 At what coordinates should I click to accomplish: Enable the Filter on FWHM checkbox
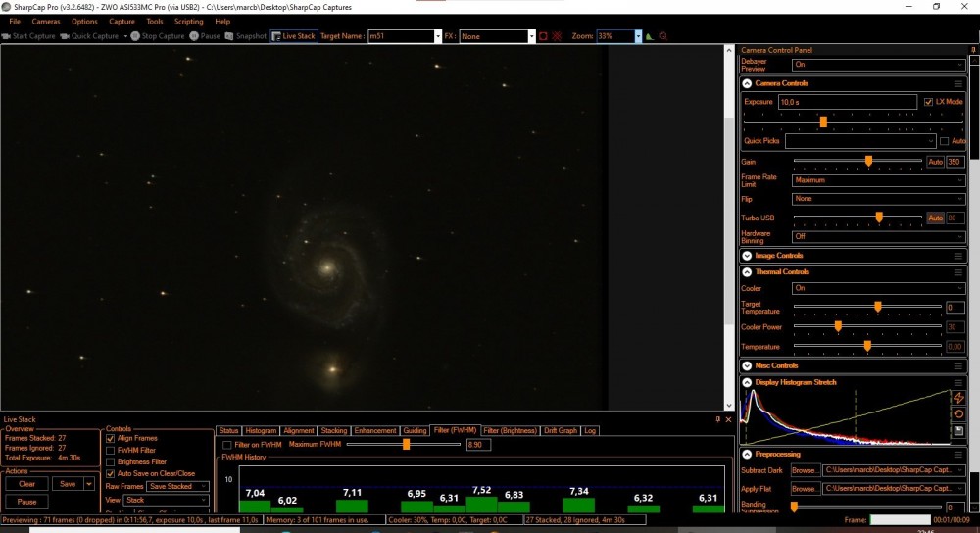click(227, 445)
